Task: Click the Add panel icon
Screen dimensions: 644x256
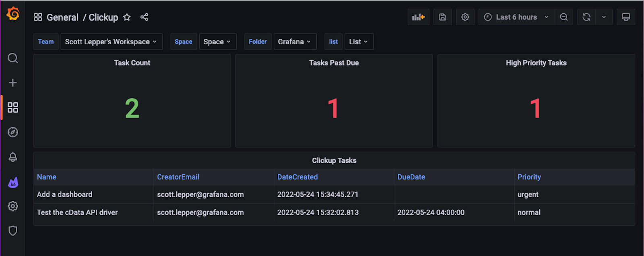Action: (418, 17)
